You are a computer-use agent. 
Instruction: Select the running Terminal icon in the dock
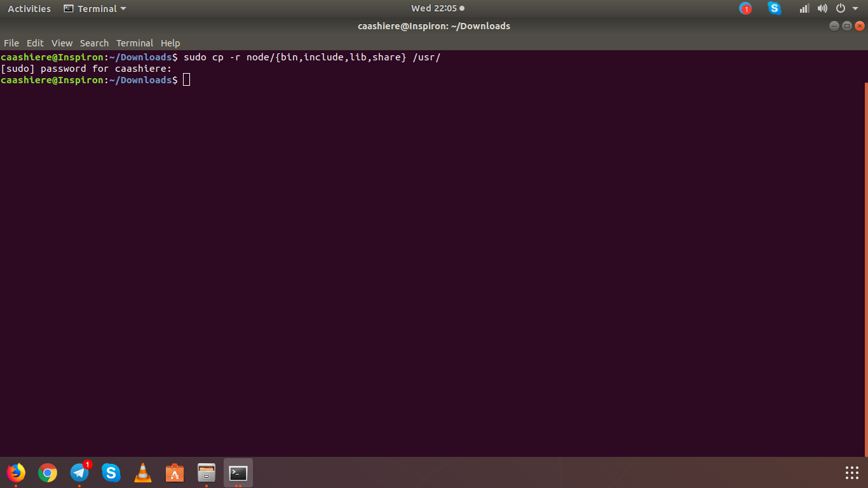[x=238, y=473]
